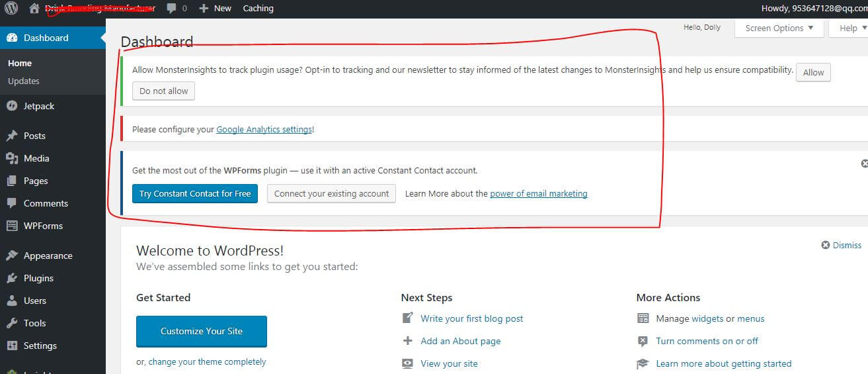868x374 pixels.
Task: Open the Google Analytics settings link
Action: point(264,130)
